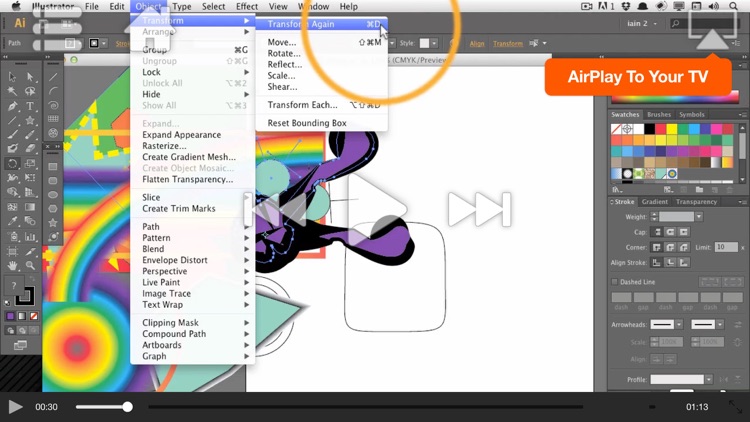Select the Lasso tool

(30, 91)
